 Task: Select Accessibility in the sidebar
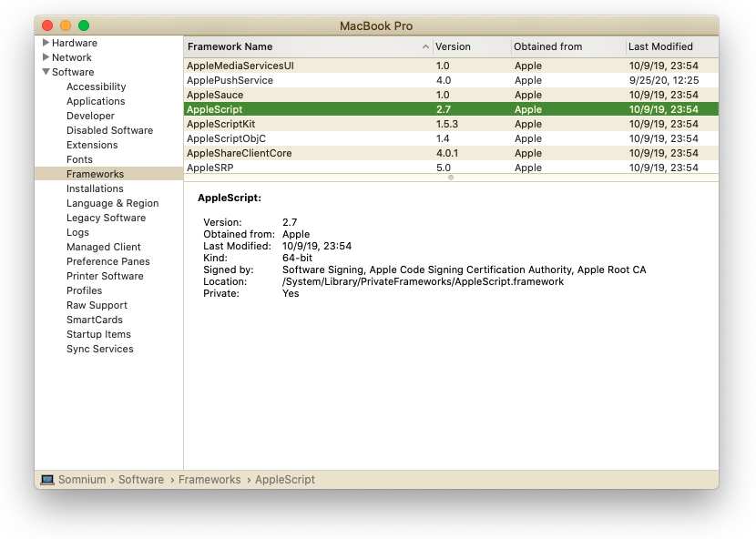point(96,86)
